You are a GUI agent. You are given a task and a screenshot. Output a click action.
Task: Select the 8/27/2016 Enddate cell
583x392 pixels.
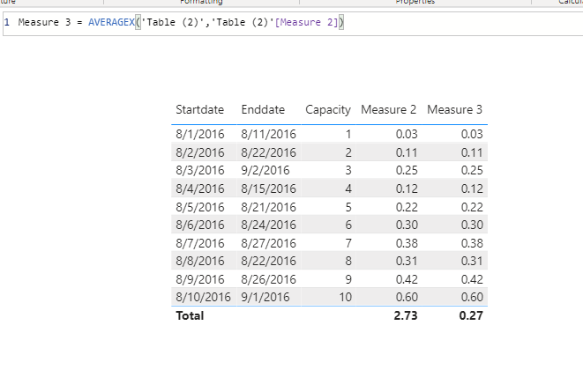point(268,243)
